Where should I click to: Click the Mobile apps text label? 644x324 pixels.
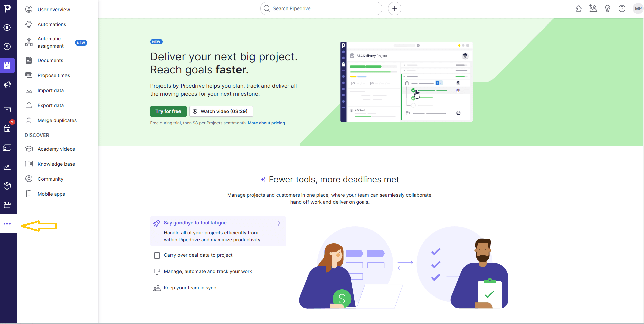coord(51,194)
